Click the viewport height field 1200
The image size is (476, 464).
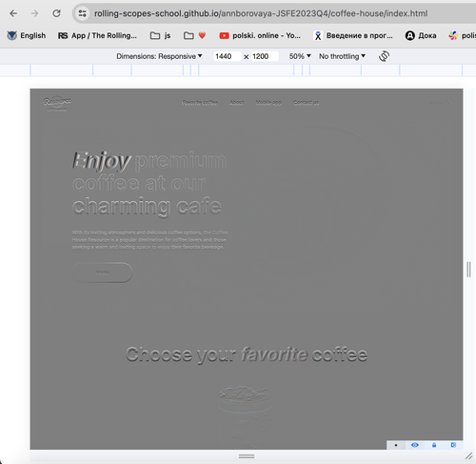tap(265, 56)
